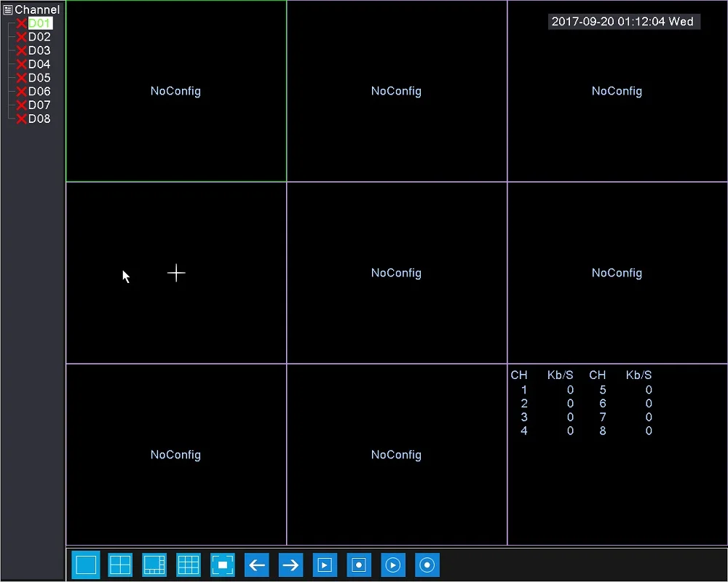Viewport: 728px width, 582px height.
Task: Select the one-large-plus-small-windows layout
Action: [x=154, y=565]
